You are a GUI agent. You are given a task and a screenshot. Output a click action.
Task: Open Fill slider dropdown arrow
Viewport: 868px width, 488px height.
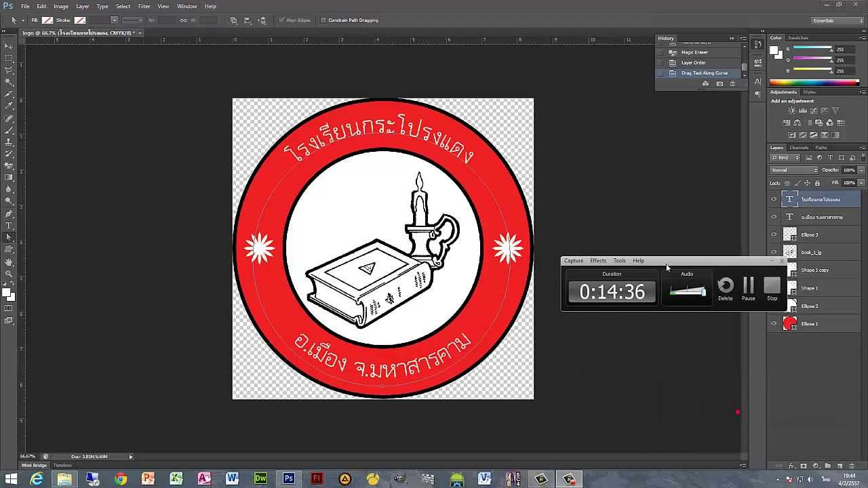(861, 183)
